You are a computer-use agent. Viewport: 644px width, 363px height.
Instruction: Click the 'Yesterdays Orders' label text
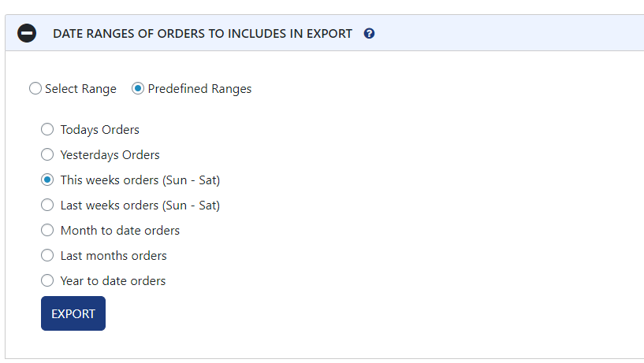[110, 155]
